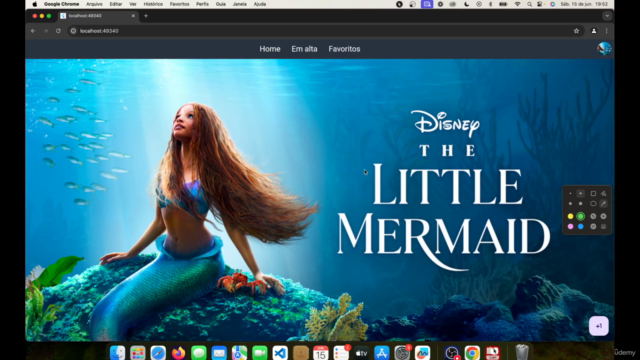Open the Editar menu
The height and width of the screenshot is (360, 640).
pos(116,4)
